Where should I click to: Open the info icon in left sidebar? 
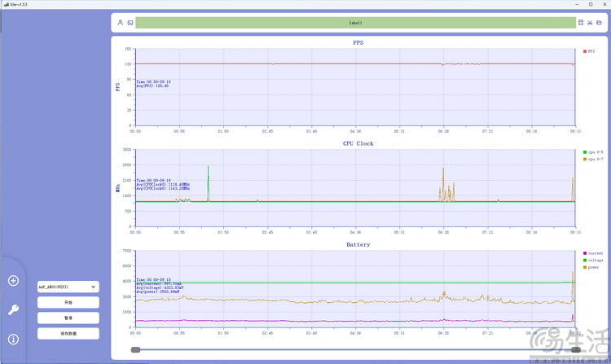pos(13,339)
